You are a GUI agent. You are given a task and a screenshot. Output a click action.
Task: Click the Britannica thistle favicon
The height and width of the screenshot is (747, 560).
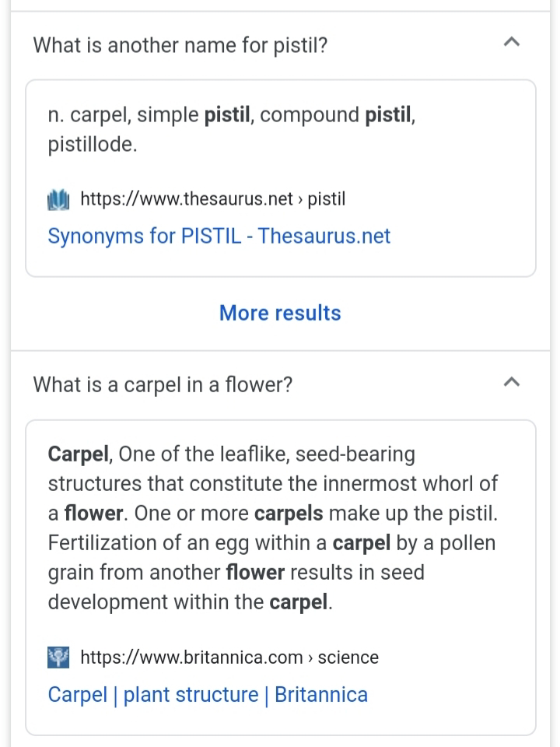59,657
